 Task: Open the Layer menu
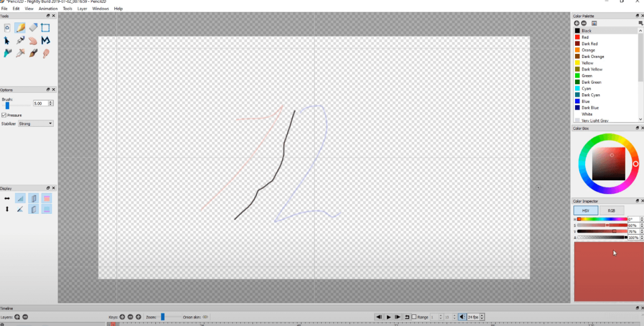[x=82, y=9]
